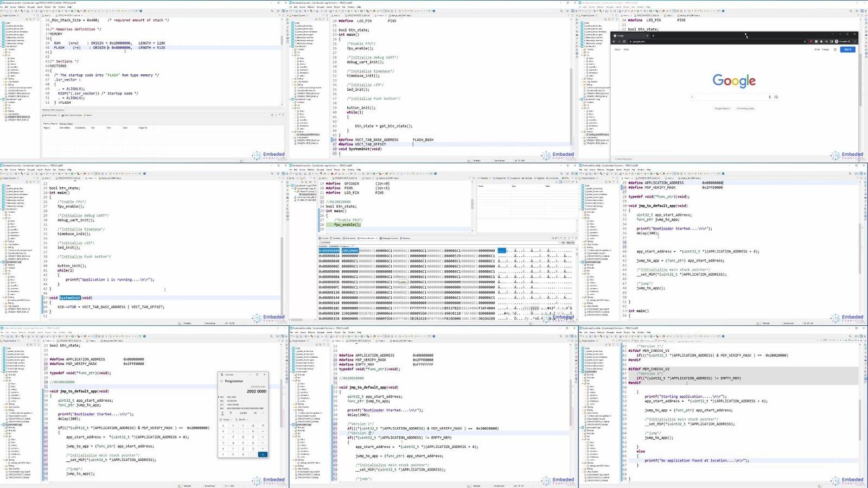Toggle the QWORD word size in Calculator
The width and height of the screenshot is (868, 488).
(244, 413)
